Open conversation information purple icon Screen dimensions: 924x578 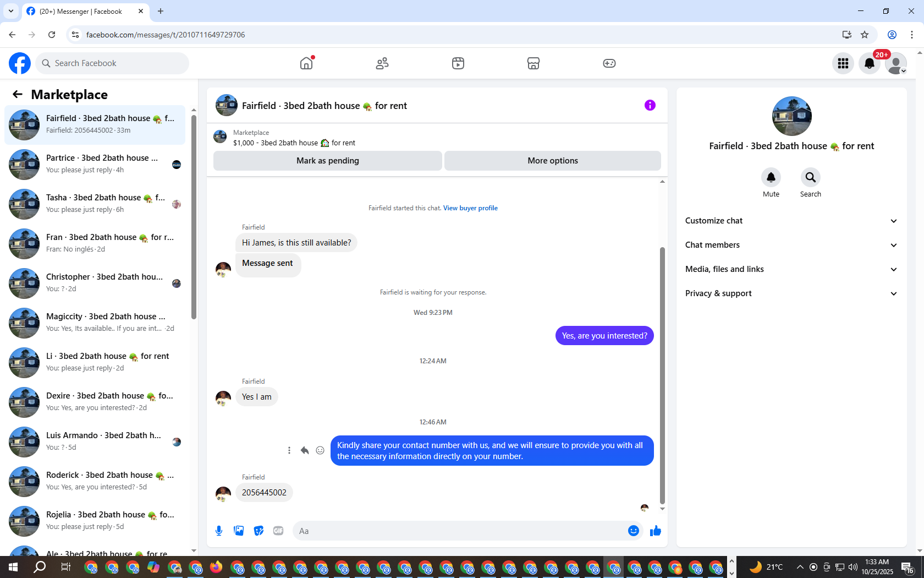point(650,105)
